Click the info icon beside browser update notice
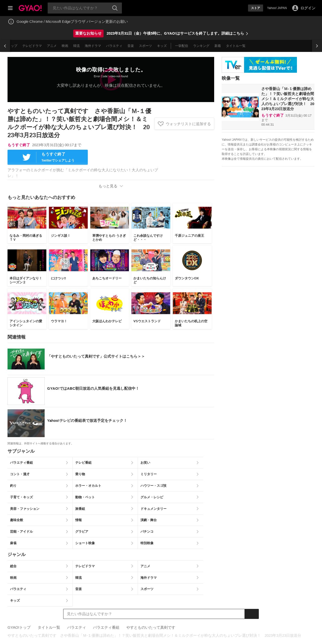Image resolution: width=322 pixels, height=644 pixels. point(11,22)
